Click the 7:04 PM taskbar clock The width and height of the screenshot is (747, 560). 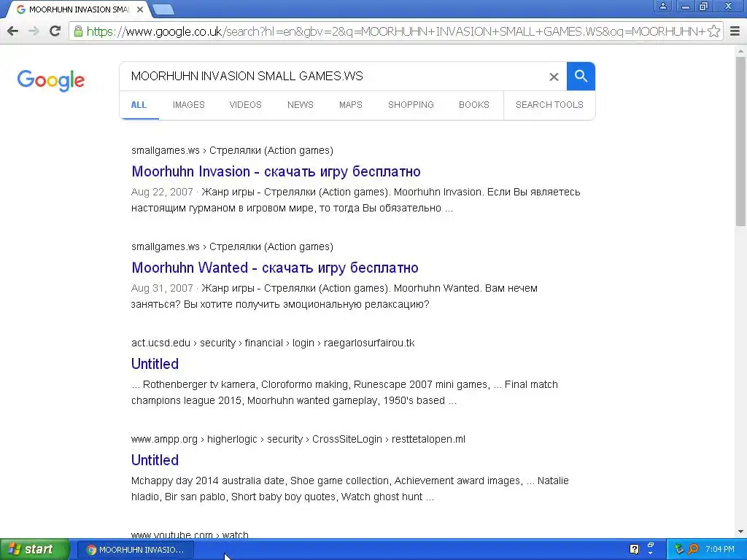click(x=720, y=550)
